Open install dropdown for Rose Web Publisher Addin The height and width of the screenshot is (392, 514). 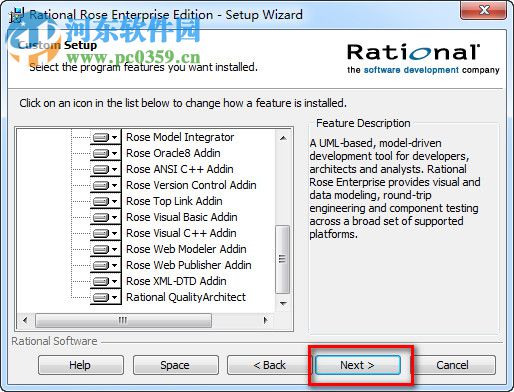pos(105,265)
